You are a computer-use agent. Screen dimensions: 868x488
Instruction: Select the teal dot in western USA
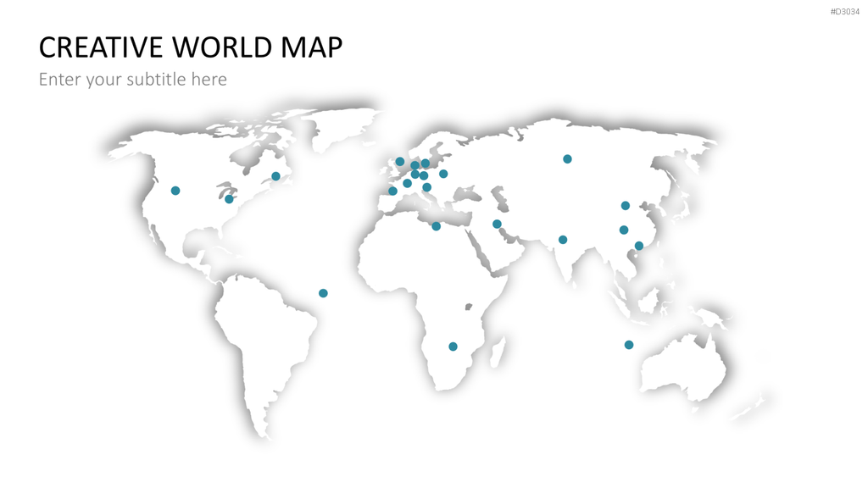(x=175, y=191)
